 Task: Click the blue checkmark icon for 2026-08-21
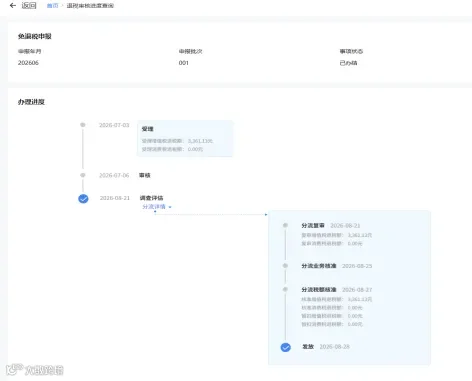point(83,199)
